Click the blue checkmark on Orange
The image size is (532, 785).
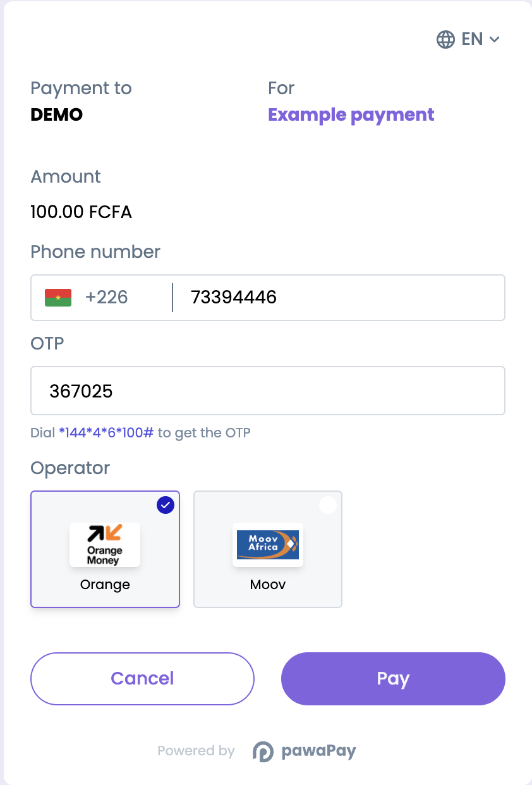165,505
